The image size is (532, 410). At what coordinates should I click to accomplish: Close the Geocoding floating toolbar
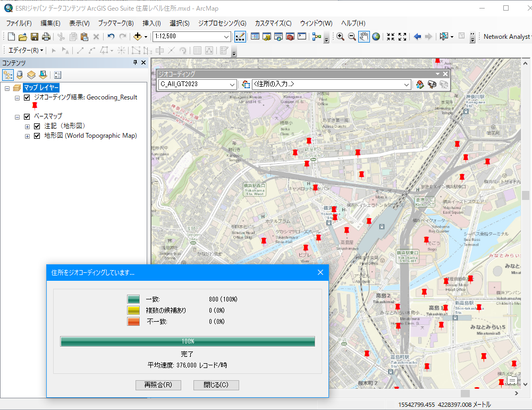pyautogui.click(x=445, y=73)
